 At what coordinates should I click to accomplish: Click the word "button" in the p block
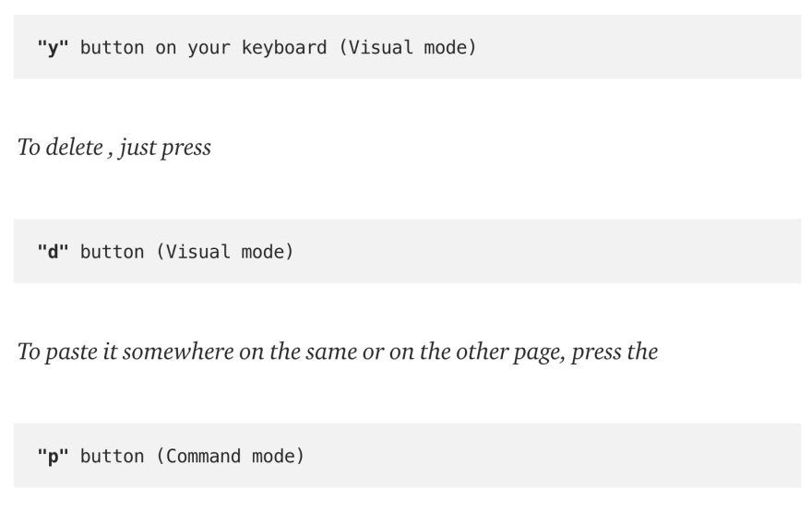pyautogui.click(x=113, y=457)
